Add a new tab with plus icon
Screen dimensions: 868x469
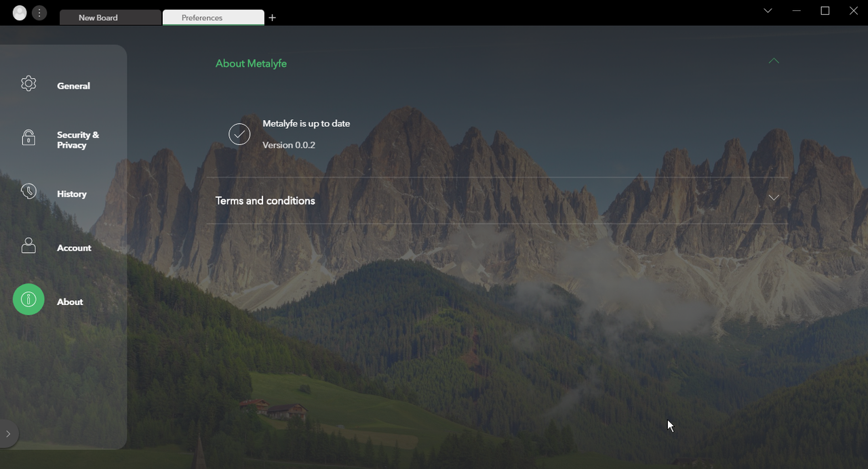[x=272, y=18]
